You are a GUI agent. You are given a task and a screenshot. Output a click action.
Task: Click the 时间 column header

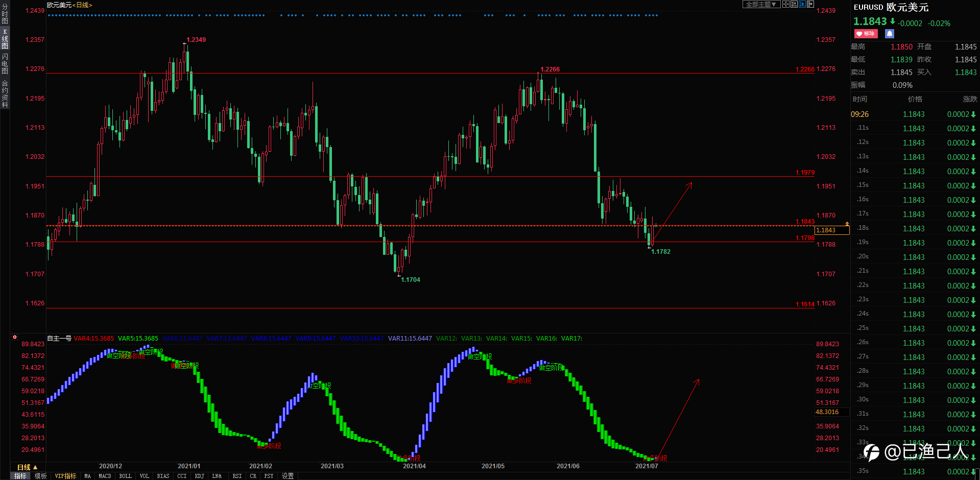[x=859, y=99]
